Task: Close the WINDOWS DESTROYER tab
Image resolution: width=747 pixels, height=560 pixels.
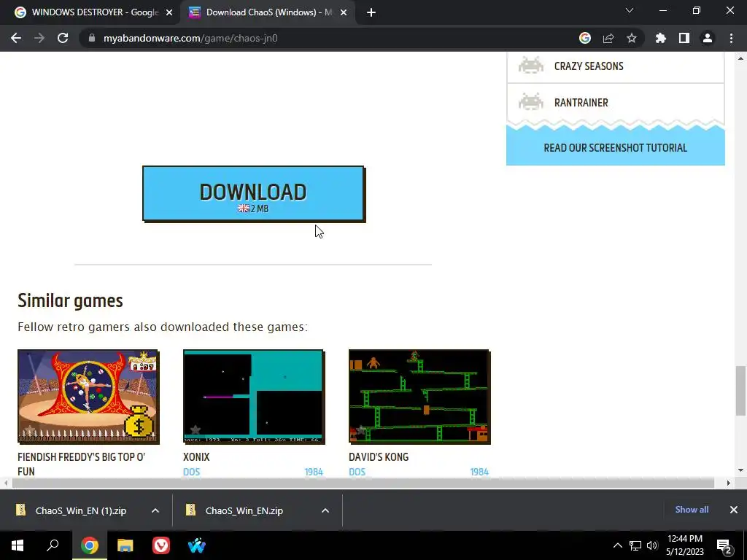Action: pos(169,12)
